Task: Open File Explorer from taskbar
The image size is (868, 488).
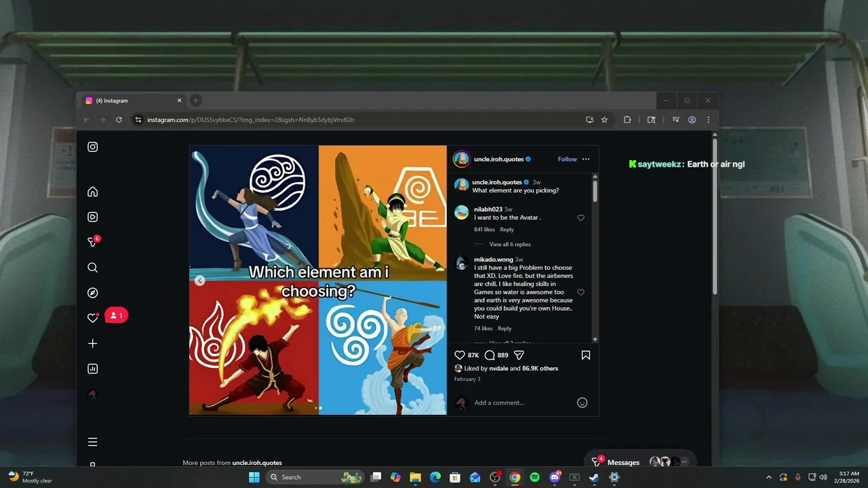Action: tap(415, 477)
